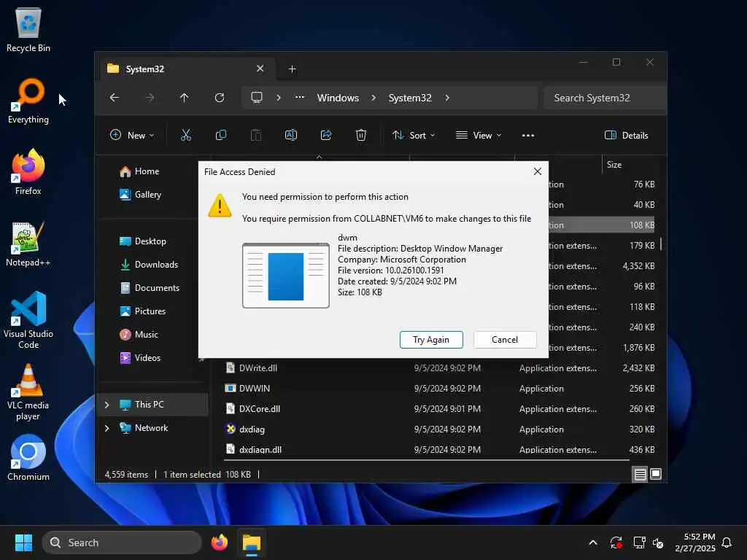Click the Search System32 field
747x560 pixels.
[605, 98]
